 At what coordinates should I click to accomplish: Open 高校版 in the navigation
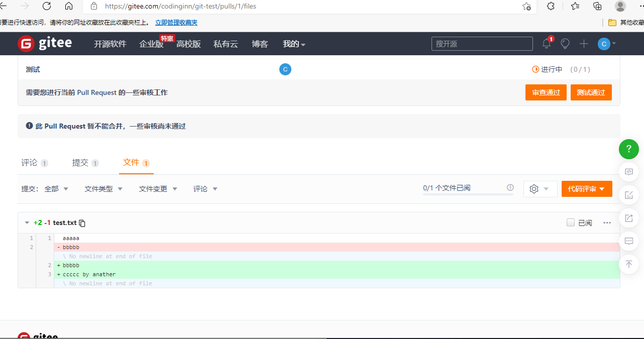coord(188,44)
